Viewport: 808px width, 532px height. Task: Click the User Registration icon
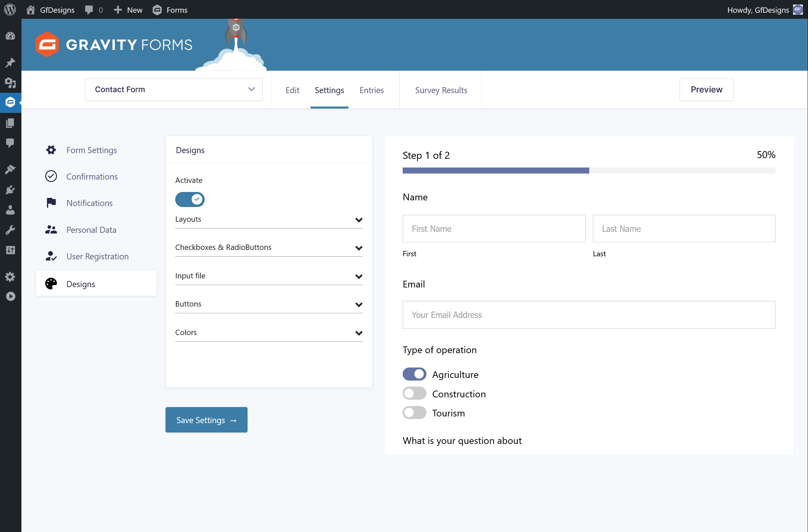(51, 256)
